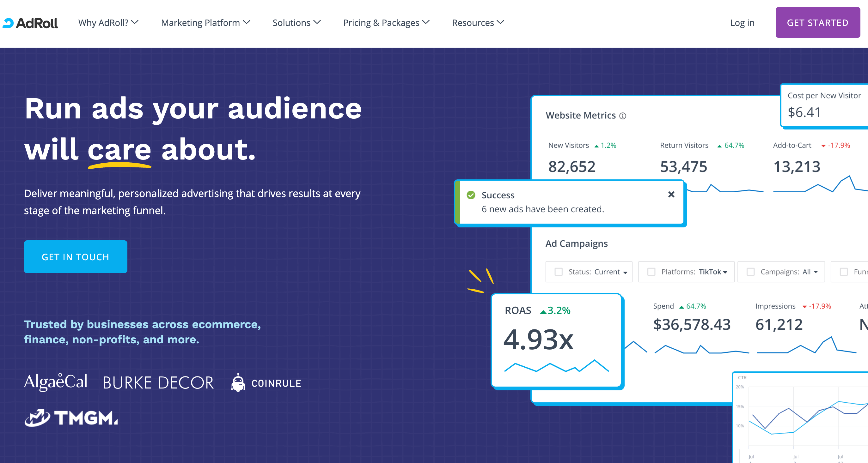Viewport: 868px width, 463px height.
Task: Open the Solutions menu
Action: [x=296, y=22]
